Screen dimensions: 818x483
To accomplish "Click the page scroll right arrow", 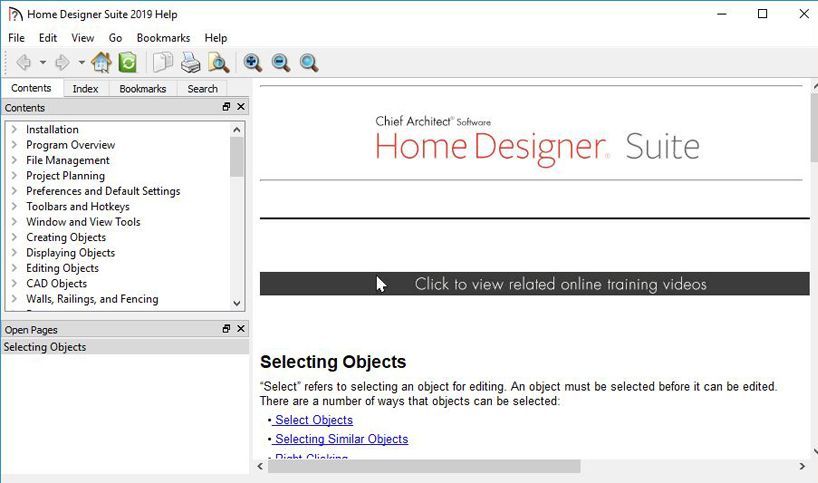I will 802,466.
